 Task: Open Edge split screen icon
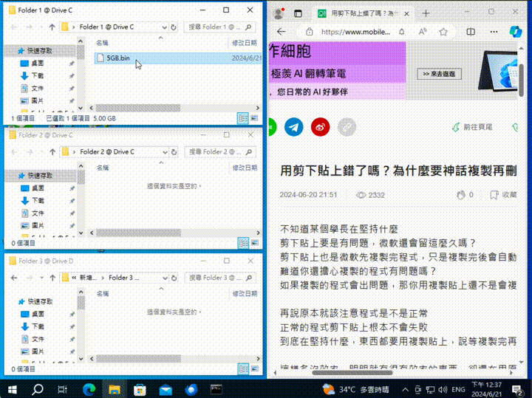click(x=471, y=32)
